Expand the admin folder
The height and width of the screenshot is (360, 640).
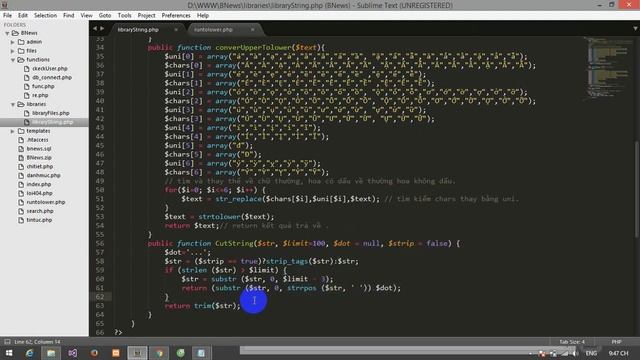point(13,42)
